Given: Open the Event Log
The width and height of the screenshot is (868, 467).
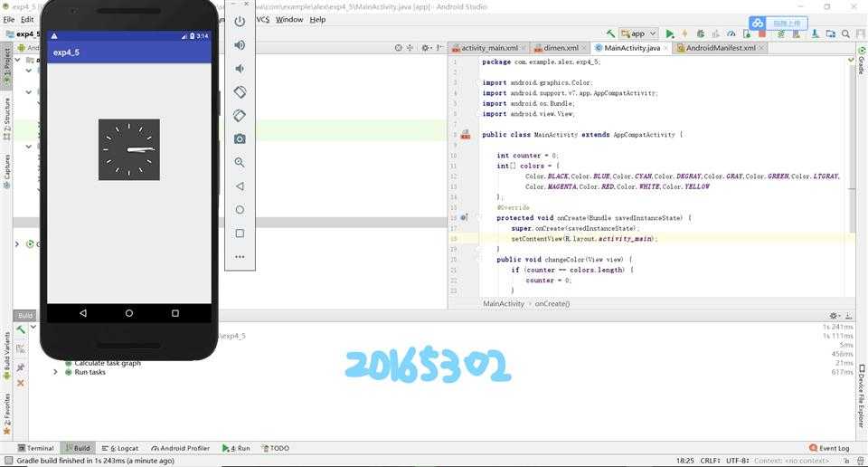Looking at the screenshot, I should [x=829, y=448].
